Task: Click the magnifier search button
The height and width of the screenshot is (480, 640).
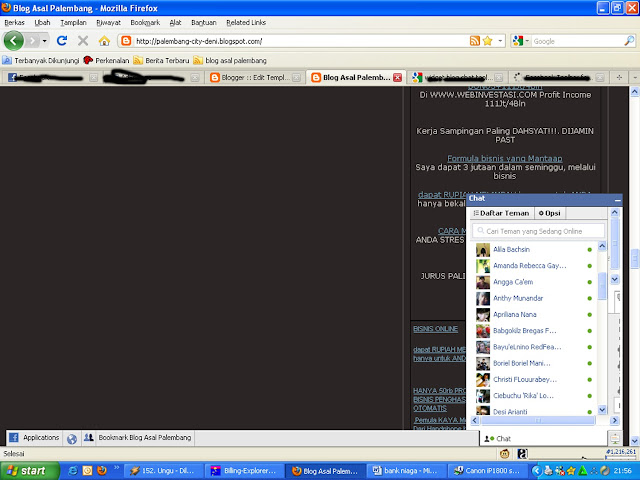Action: (629, 41)
